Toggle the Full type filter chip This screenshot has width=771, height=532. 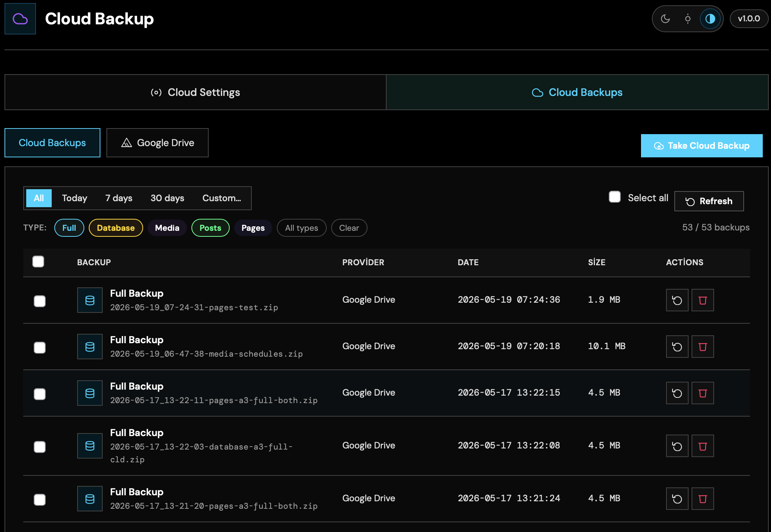69,228
